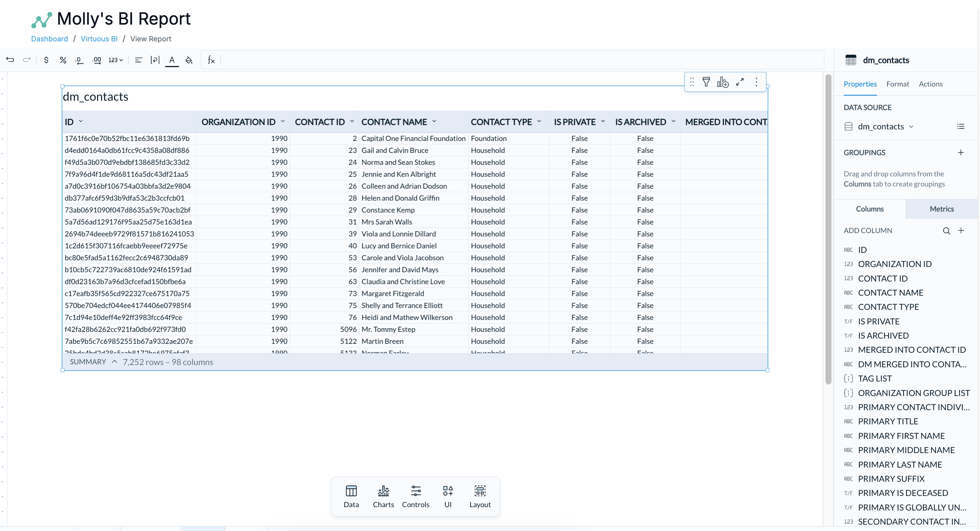This screenshot has width=980, height=531.
Task: Click the dm_contacts table title
Action: click(x=96, y=97)
